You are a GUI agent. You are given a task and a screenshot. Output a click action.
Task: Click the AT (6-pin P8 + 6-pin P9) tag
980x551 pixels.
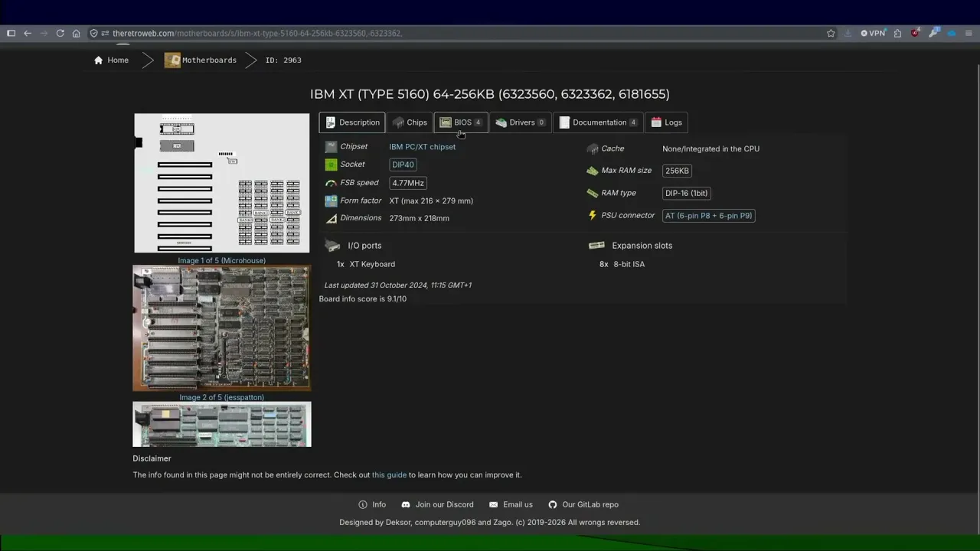point(708,216)
